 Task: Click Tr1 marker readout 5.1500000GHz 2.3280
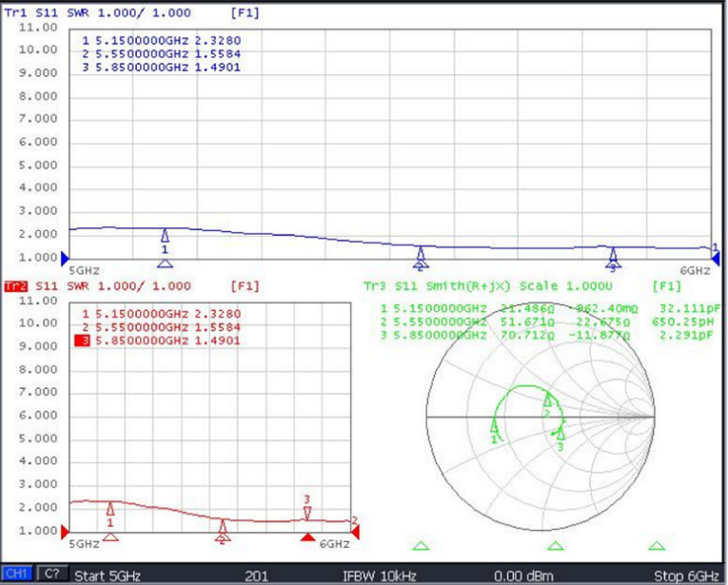(162, 40)
